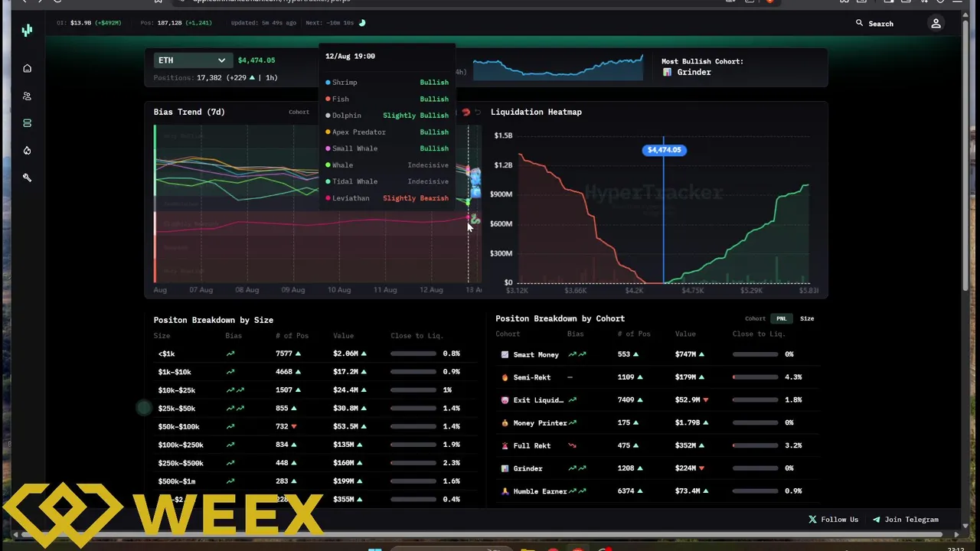
Task: Sort by # of Pos column in cohort table
Action: (634, 334)
